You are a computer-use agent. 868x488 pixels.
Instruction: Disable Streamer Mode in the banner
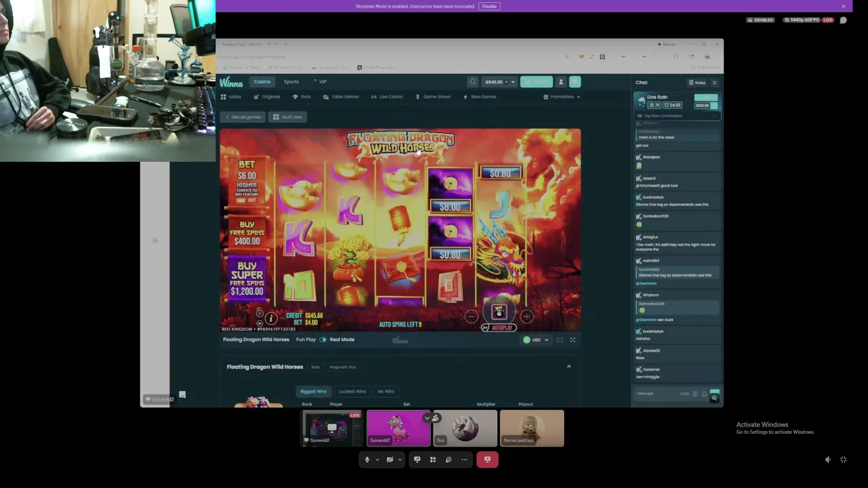point(489,6)
